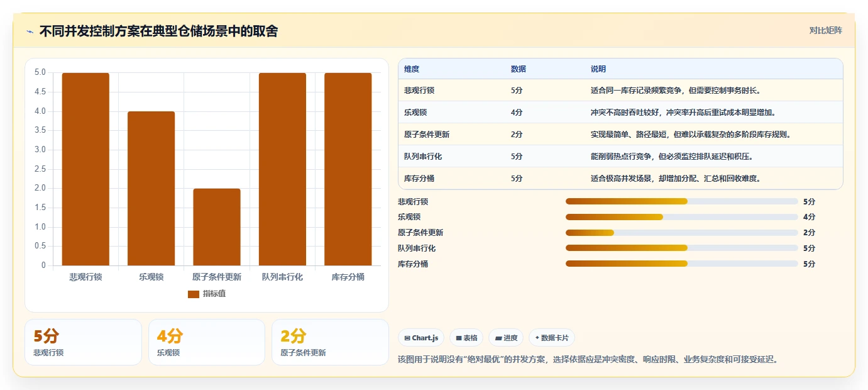Click the 对比矩阵 label in header

click(825, 31)
